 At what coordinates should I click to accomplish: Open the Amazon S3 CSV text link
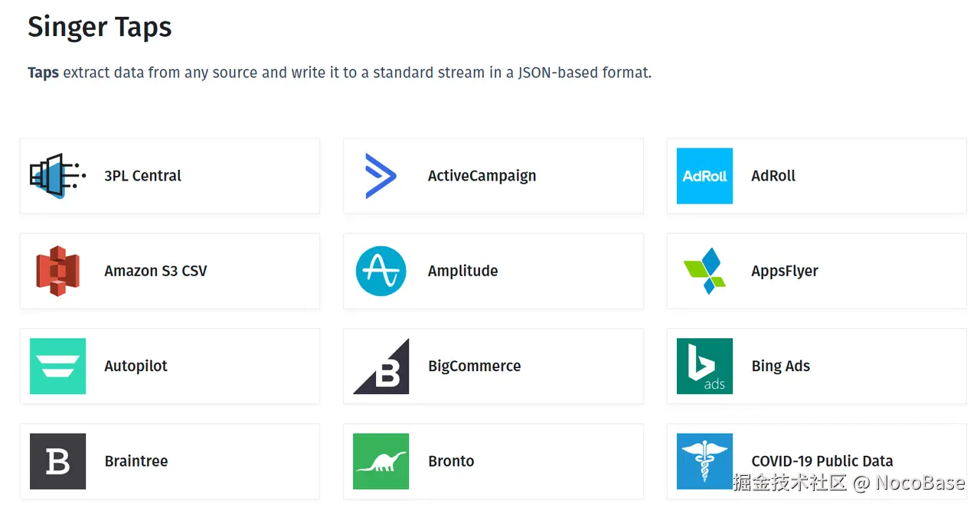[155, 271]
